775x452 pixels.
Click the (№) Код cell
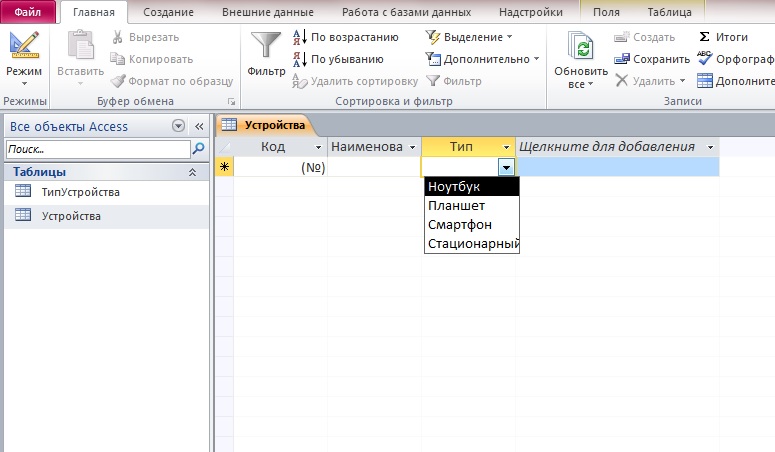pyautogui.click(x=280, y=167)
